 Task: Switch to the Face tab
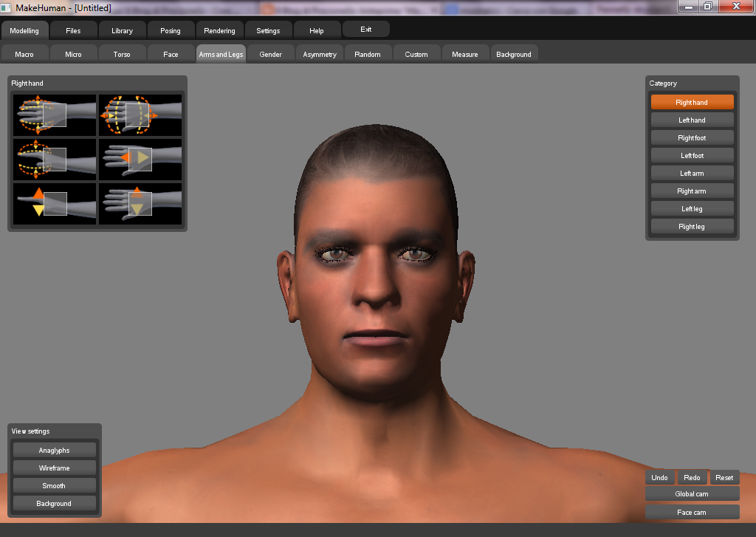click(x=171, y=53)
